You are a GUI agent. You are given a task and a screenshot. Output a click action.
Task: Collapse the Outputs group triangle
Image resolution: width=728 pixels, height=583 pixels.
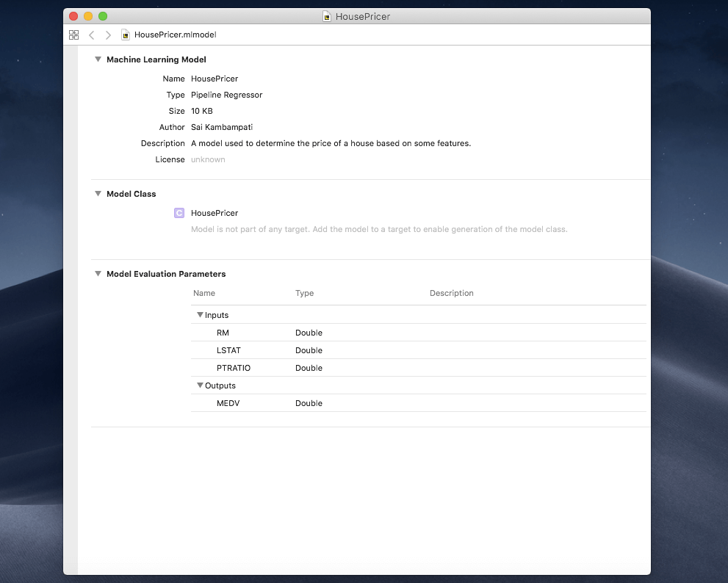tap(200, 385)
